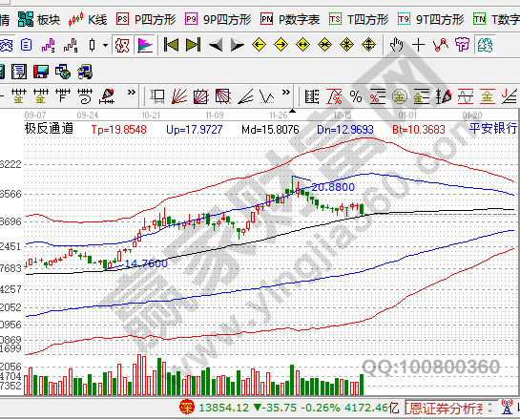Screen dimensions: 520x420
Task: Select the hand pan tool
Action: click(x=396, y=45)
